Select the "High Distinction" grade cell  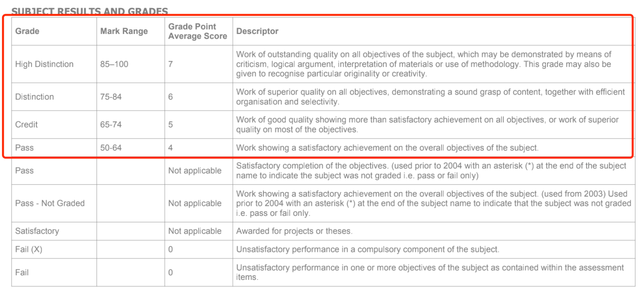tap(44, 64)
